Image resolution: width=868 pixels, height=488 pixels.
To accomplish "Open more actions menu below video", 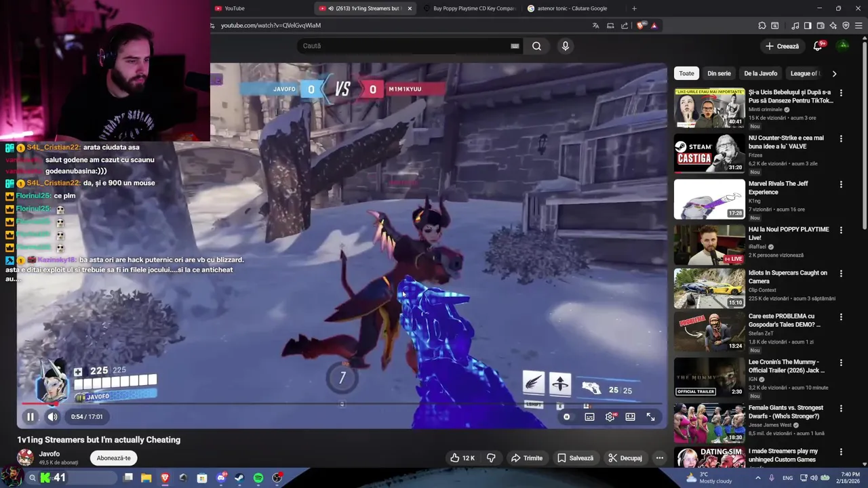I will (x=659, y=458).
